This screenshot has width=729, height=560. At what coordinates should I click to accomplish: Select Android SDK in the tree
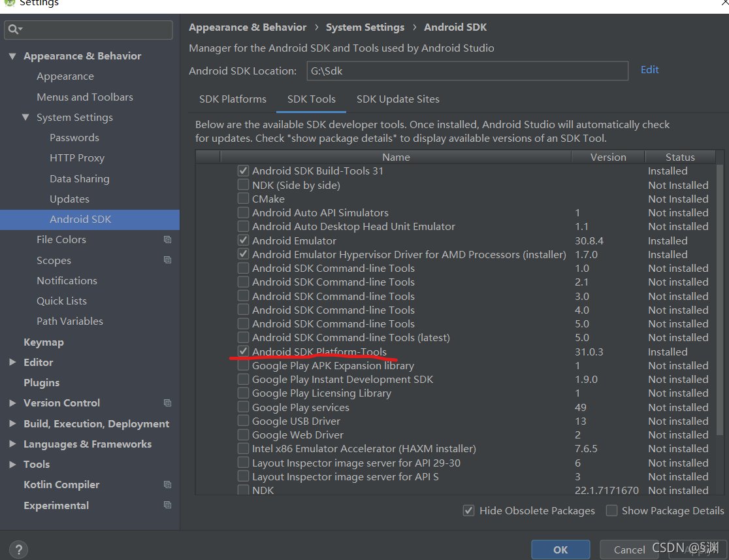point(89,220)
